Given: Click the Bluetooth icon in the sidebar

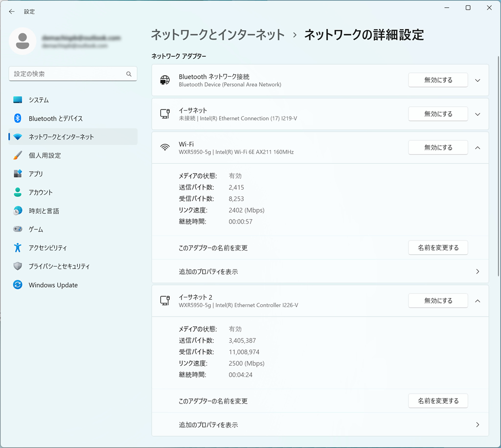Looking at the screenshot, I should click(18, 118).
